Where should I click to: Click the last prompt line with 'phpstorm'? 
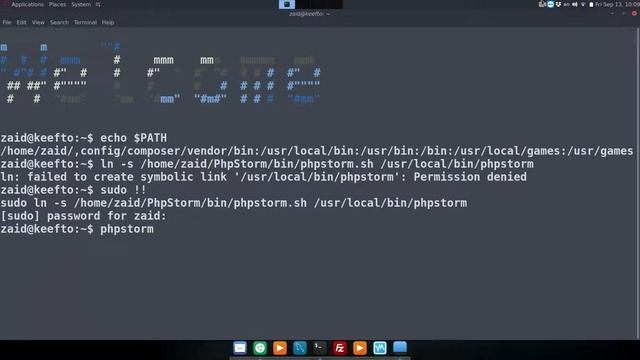pos(77,229)
